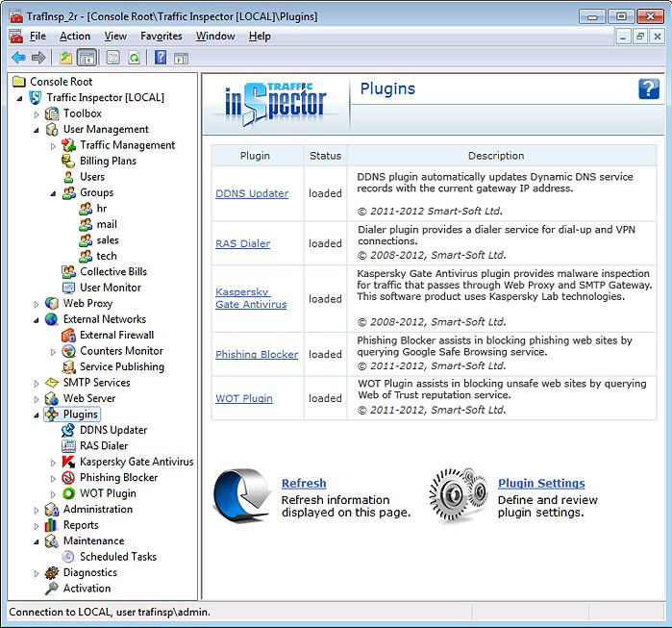Expand the Counters Monitor node
The image size is (672, 628).
53,352
